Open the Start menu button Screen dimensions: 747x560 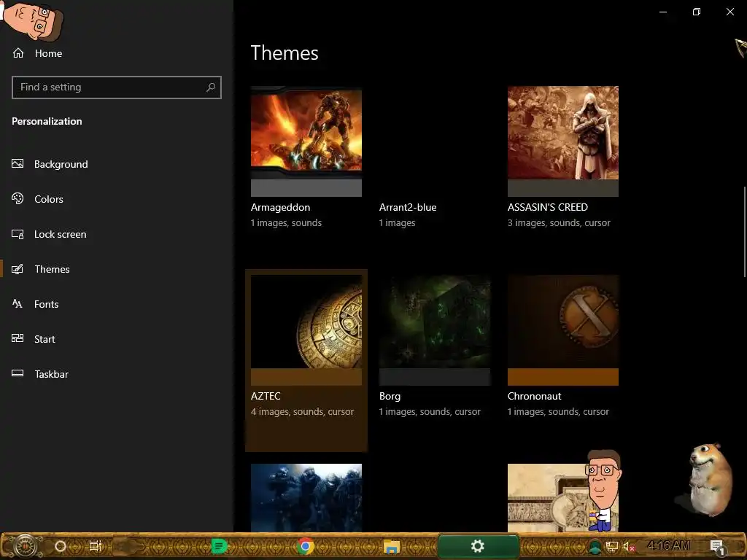26,546
